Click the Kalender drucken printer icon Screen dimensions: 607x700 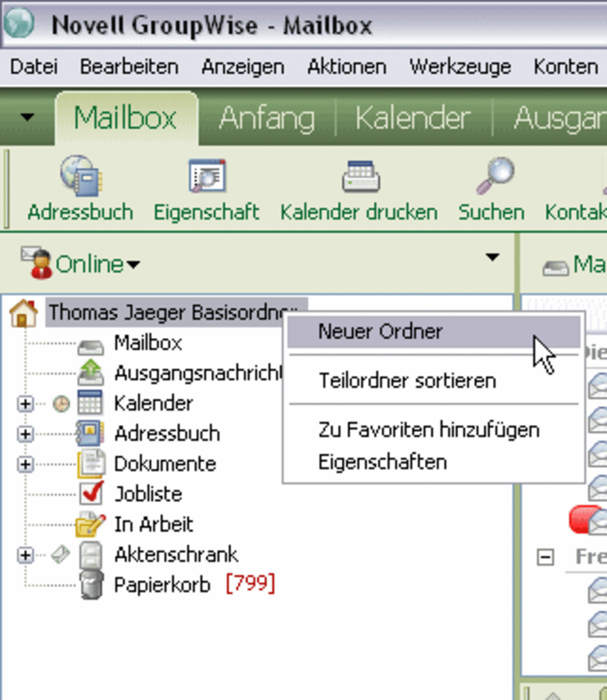pos(361,177)
